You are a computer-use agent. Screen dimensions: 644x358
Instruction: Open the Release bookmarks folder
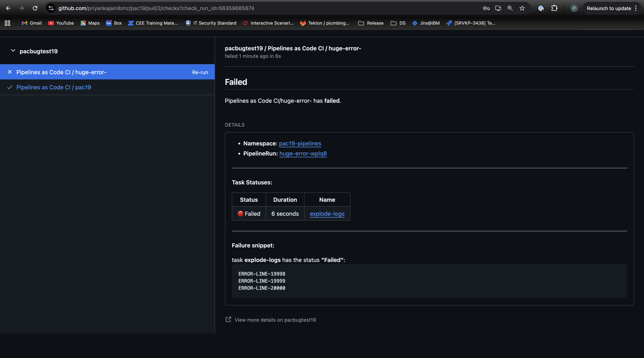(371, 23)
